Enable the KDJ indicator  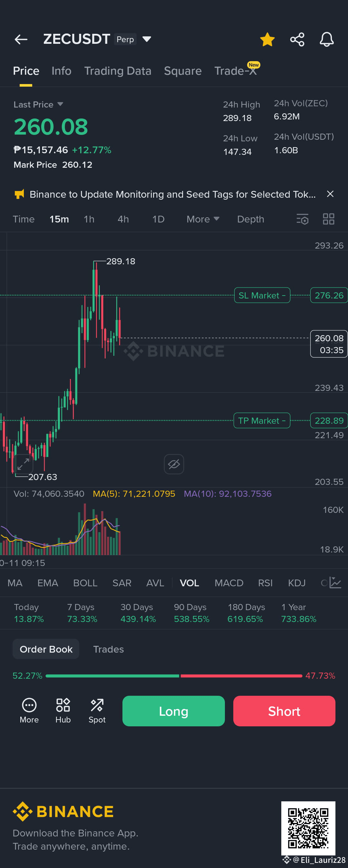(297, 583)
